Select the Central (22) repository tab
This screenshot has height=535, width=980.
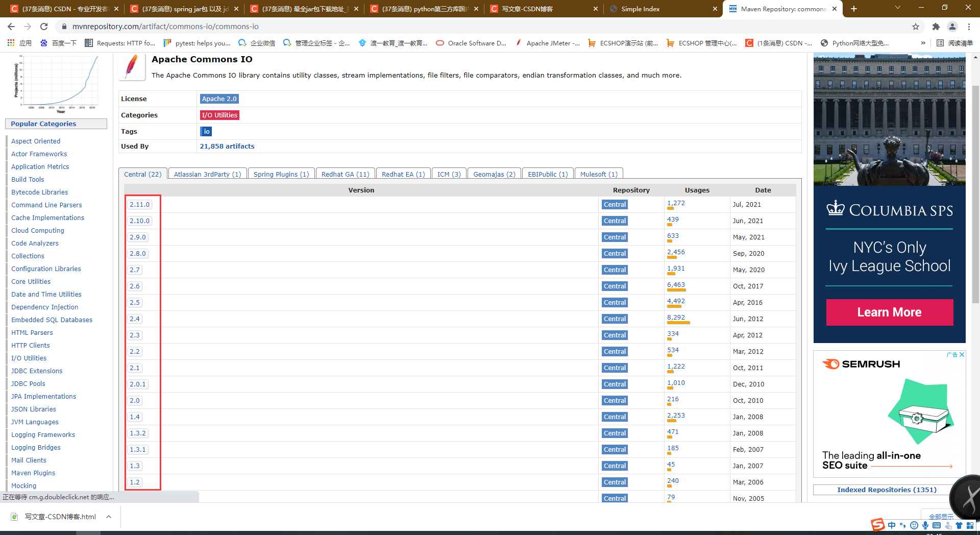(143, 174)
